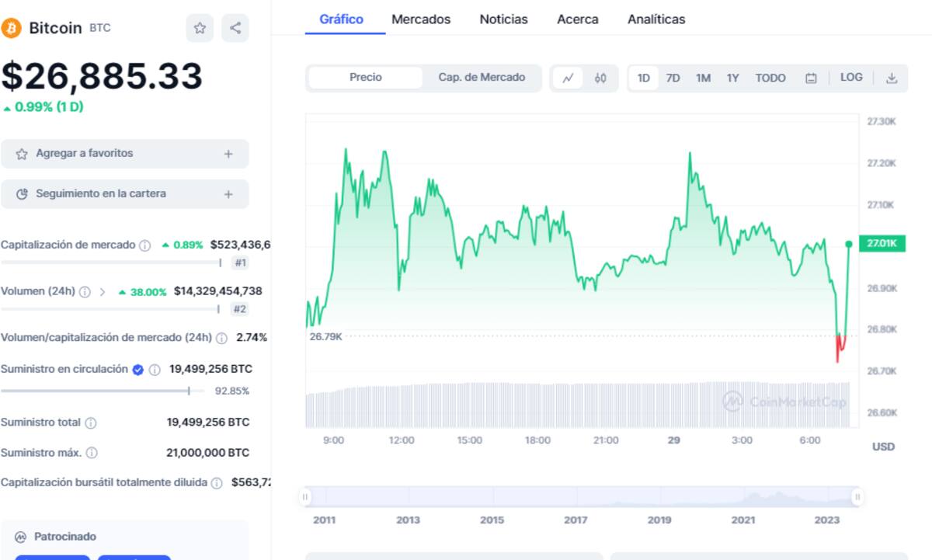Open the calendar date range icon

click(811, 78)
